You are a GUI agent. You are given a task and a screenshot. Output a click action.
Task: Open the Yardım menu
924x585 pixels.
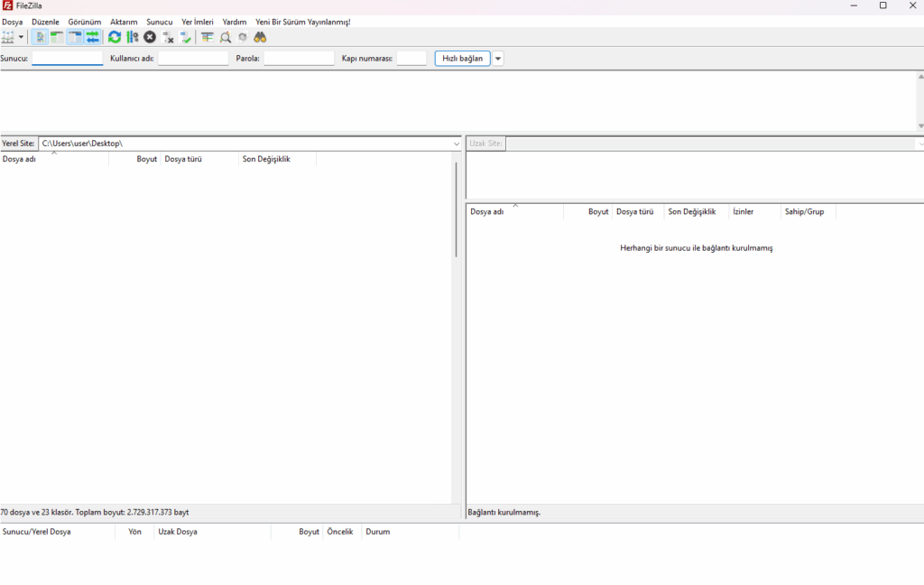coord(235,22)
